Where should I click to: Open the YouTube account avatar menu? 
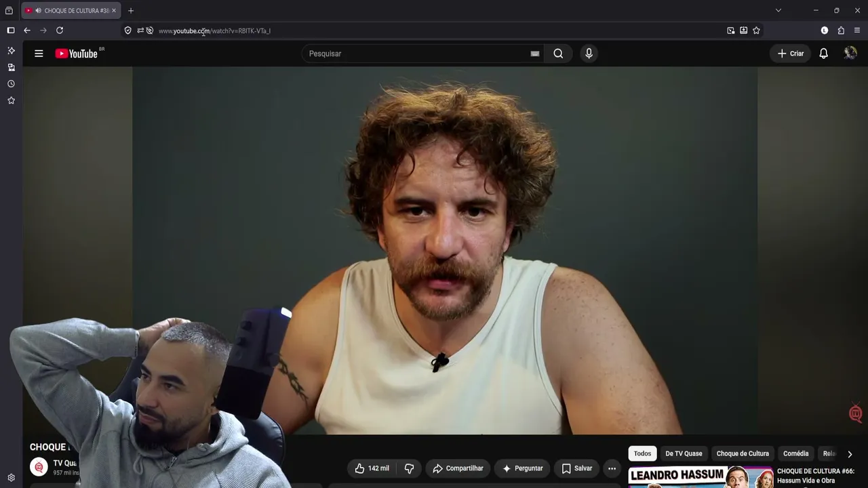click(x=850, y=53)
